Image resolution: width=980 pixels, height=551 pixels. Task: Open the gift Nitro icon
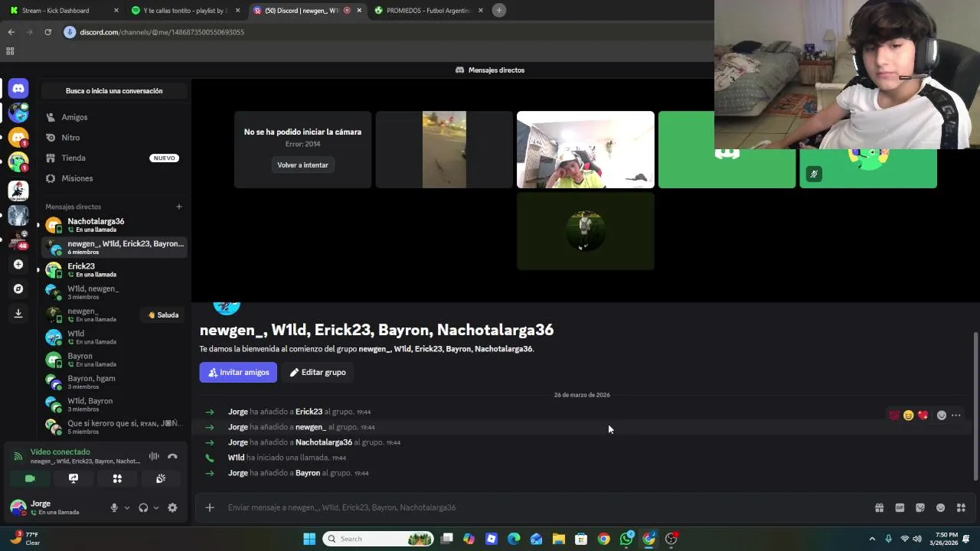(x=879, y=507)
